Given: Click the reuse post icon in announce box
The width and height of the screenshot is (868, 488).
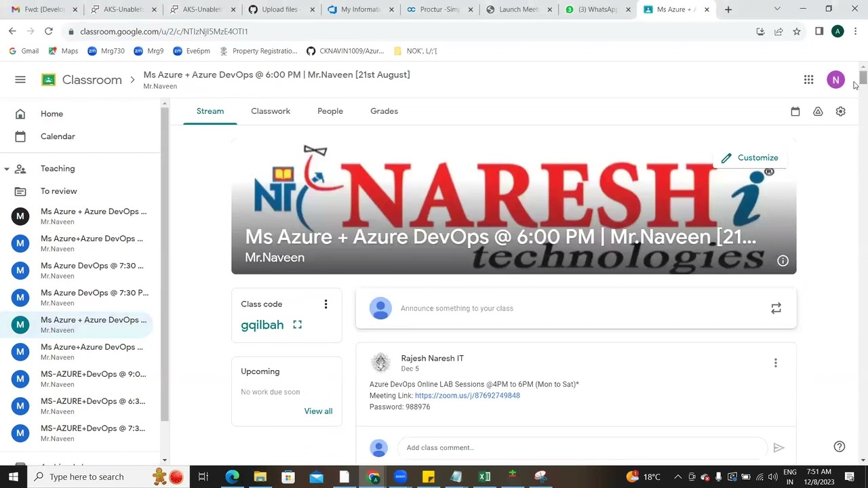Looking at the screenshot, I should 776,308.
